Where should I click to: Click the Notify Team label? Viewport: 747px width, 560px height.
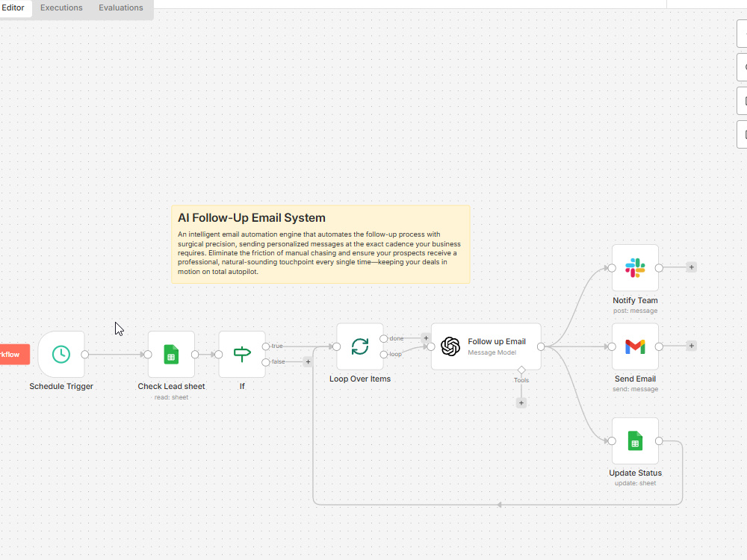pos(635,300)
